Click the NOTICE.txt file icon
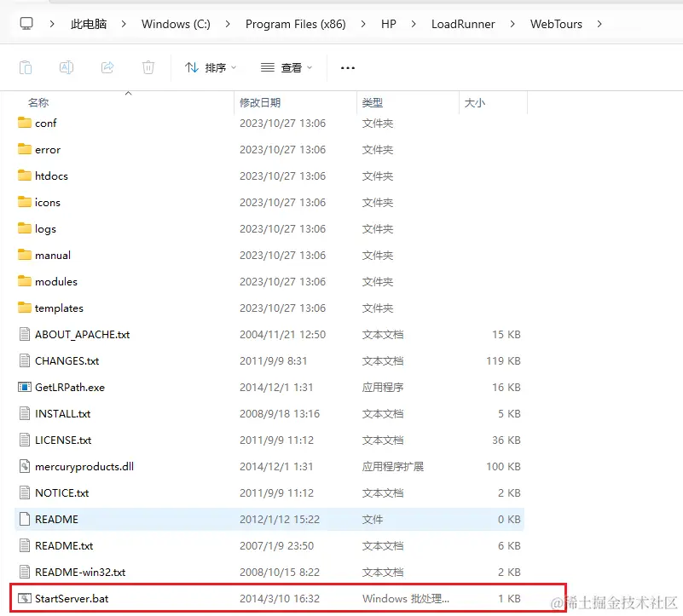This screenshot has width=683, height=616. (25, 492)
